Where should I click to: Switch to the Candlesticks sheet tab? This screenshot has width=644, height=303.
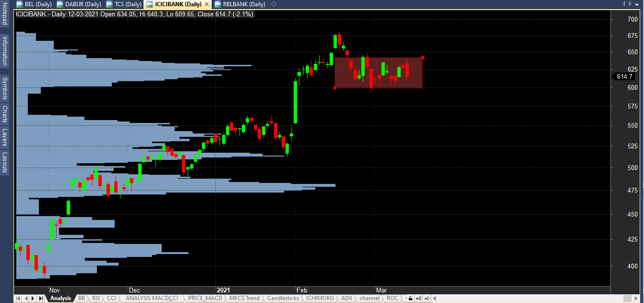[x=283, y=298]
